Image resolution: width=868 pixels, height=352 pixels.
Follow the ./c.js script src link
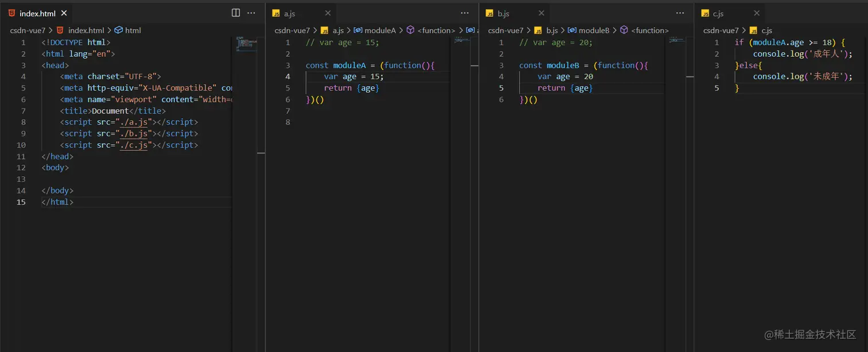click(x=134, y=145)
